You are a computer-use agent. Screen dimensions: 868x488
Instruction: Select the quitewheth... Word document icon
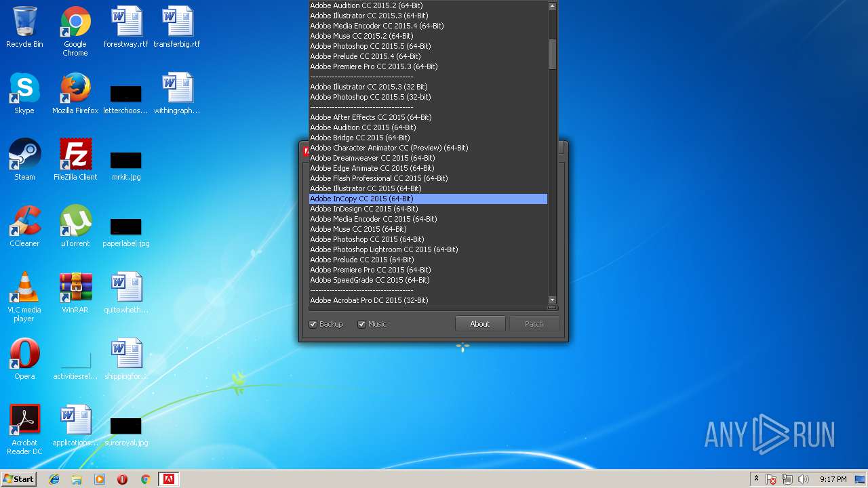126,293
